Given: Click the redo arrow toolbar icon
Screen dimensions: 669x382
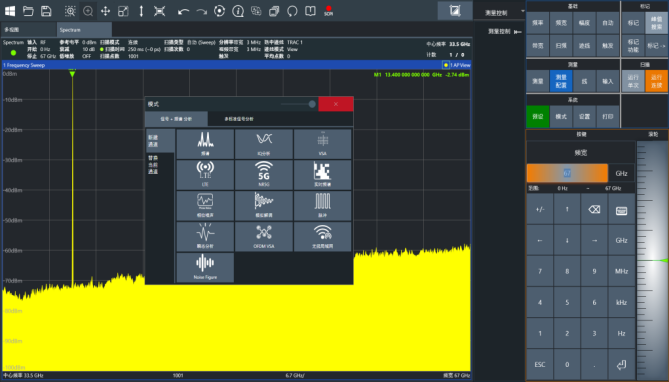Looking at the screenshot, I should click(201, 11).
